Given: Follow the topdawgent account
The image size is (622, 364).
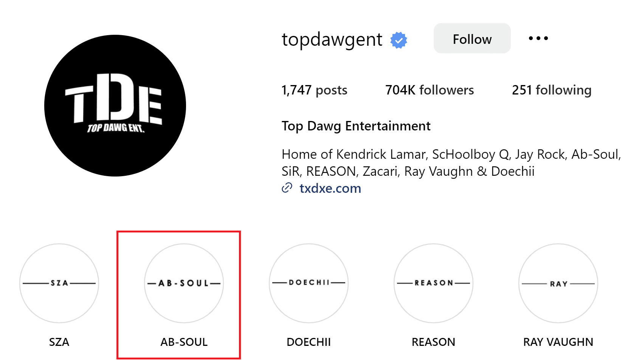Looking at the screenshot, I should pos(472,38).
